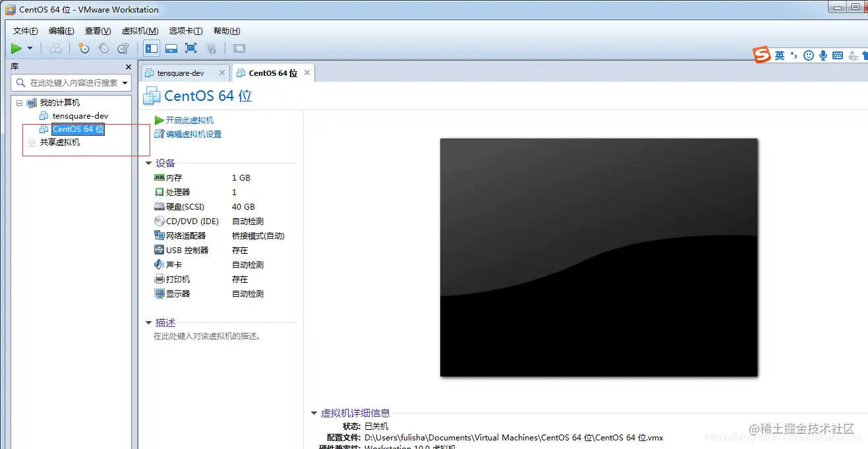Click the description field 在此处键入对该虚拟机的描述
Image resolution: width=868 pixels, height=449 pixels.
(208, 336)
